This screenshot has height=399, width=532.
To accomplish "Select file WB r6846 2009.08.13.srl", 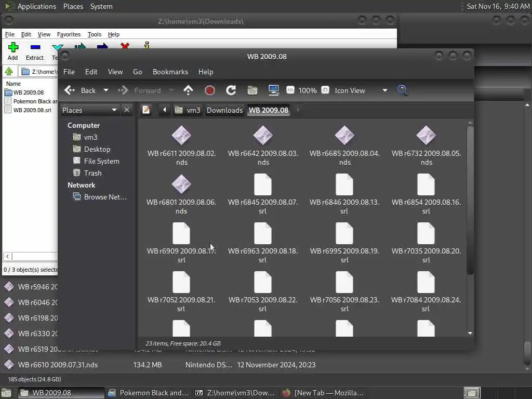I will 344,194.
